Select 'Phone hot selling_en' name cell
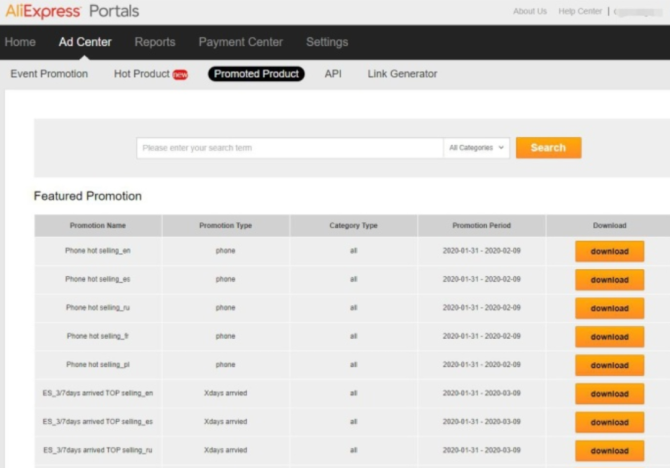 coord(98,251)
